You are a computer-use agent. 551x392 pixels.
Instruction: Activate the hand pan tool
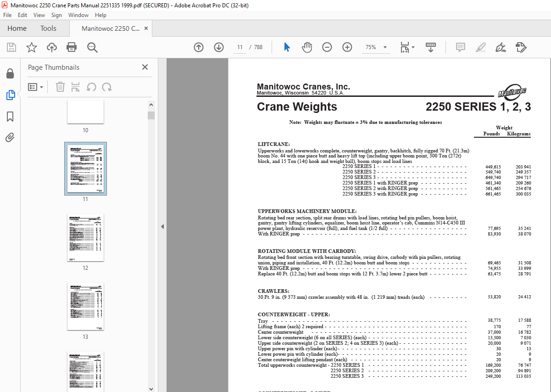[307, 47]
